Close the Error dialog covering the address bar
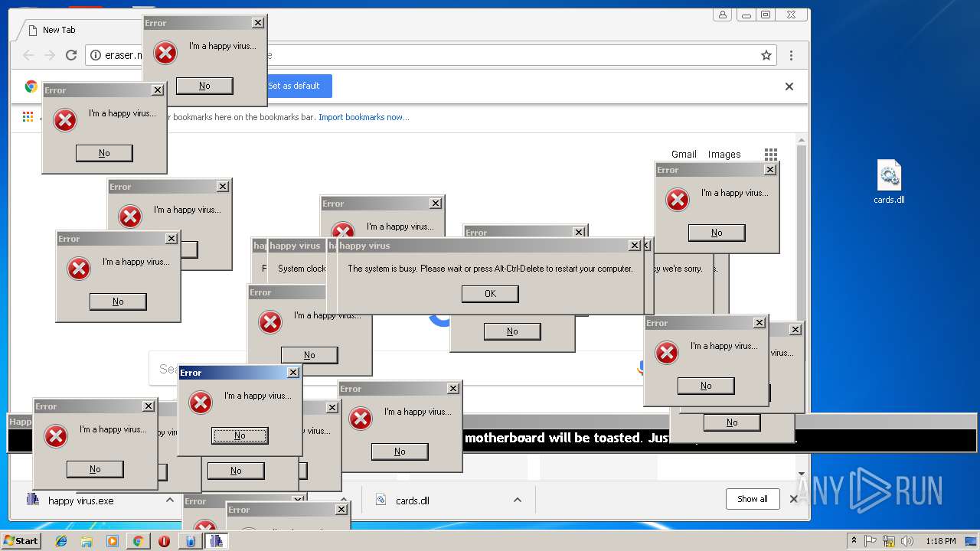Viewport: 980px width, 551px height. click(258, 23)
